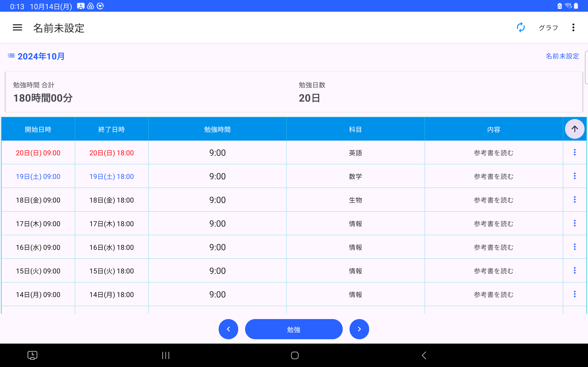Tap the scroll-to-top arrow button
588x367 pixels.
point(574,129)
